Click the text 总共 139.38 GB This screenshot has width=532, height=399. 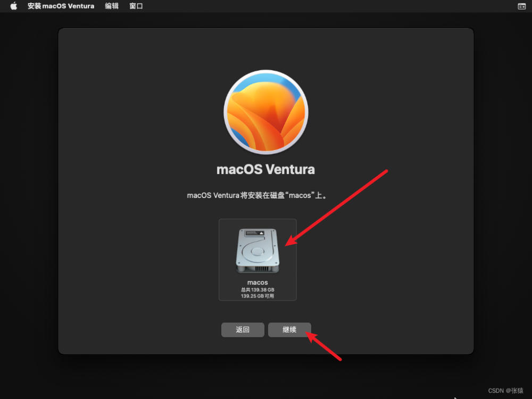click(257, 290)
